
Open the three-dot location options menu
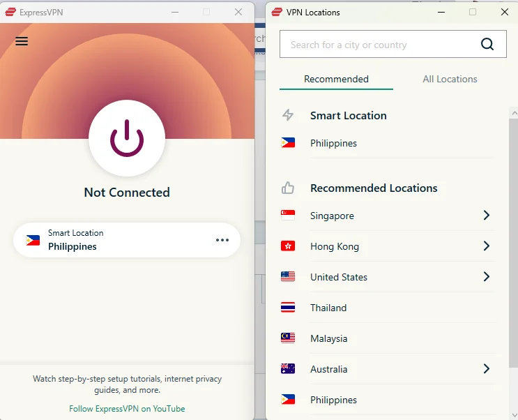pos(222,240)
